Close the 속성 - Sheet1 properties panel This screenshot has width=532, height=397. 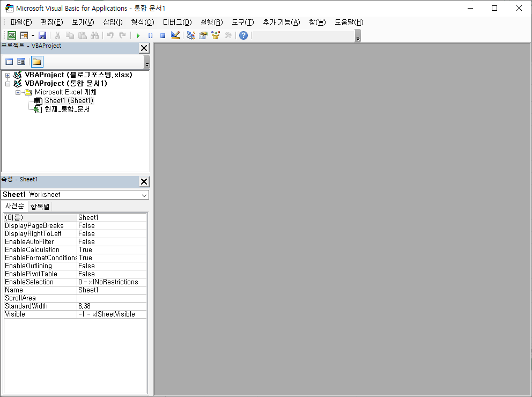tap(144, 181)
